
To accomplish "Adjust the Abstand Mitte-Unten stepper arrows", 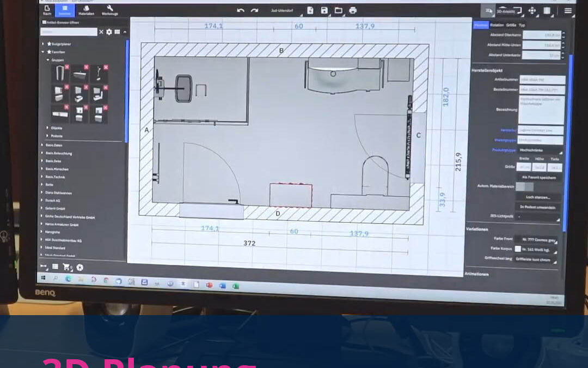I will (x=563, y=45).
